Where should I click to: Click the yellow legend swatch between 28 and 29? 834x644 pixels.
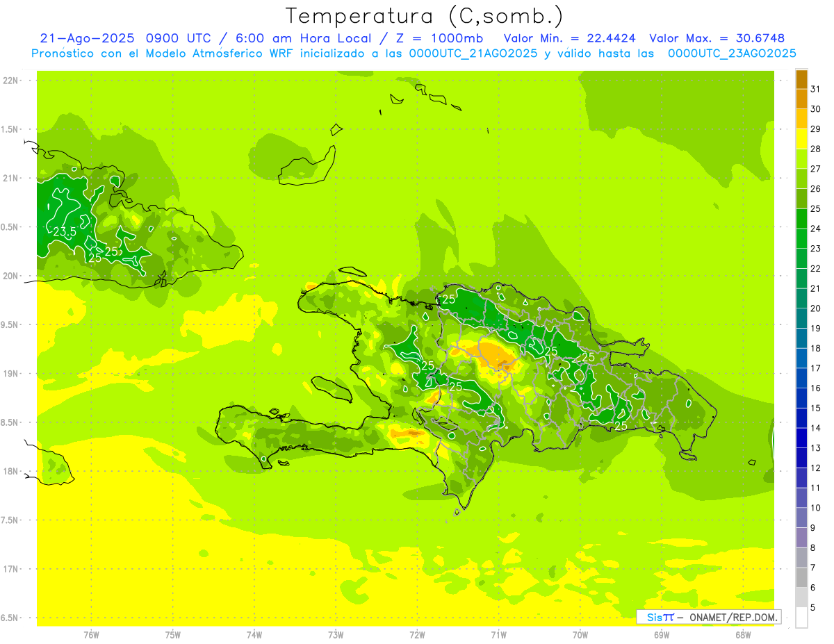pos(801,139)
